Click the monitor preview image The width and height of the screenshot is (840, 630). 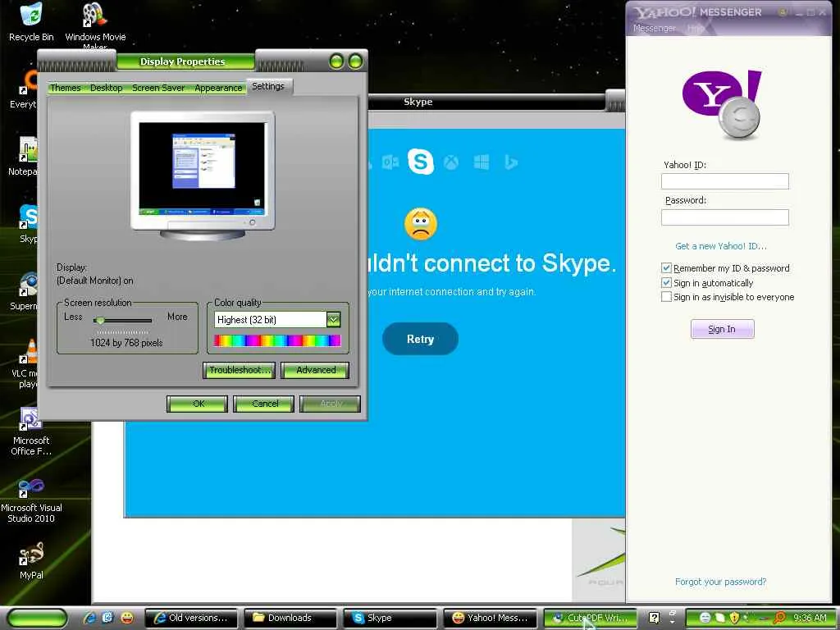point(203,176)
